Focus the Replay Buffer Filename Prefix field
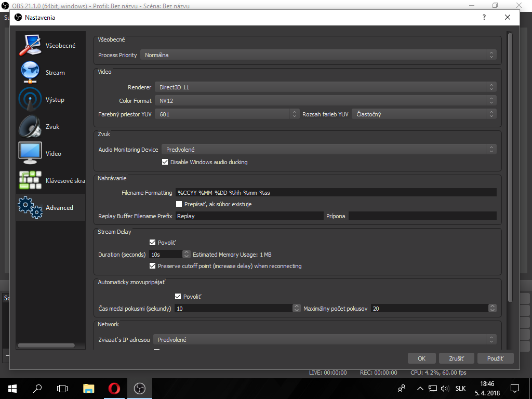The image size is (532, 399). (249, 216)
